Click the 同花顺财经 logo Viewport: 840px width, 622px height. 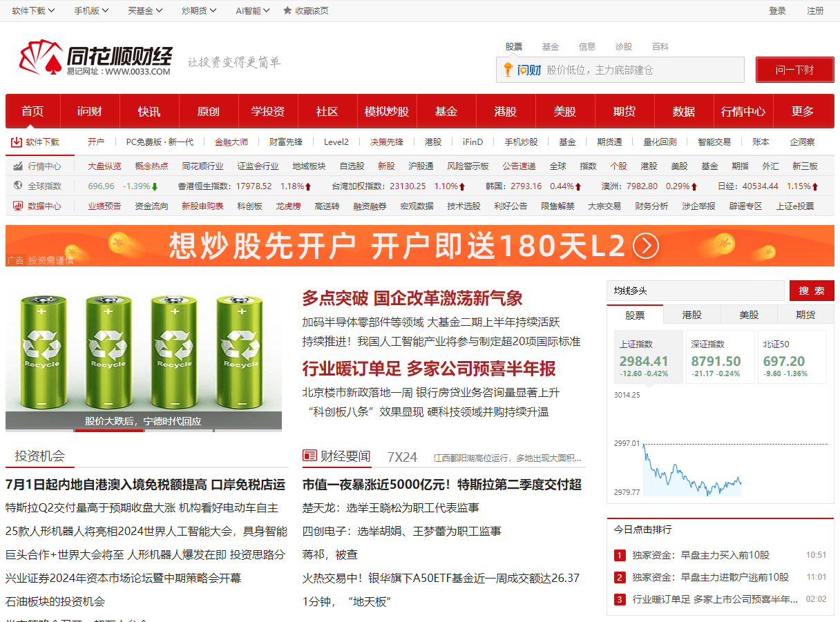(95, 57)
